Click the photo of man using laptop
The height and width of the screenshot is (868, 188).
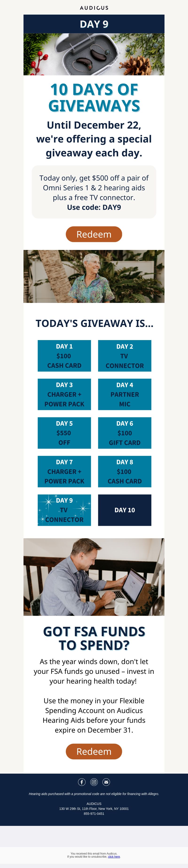(x=94, y=577)
